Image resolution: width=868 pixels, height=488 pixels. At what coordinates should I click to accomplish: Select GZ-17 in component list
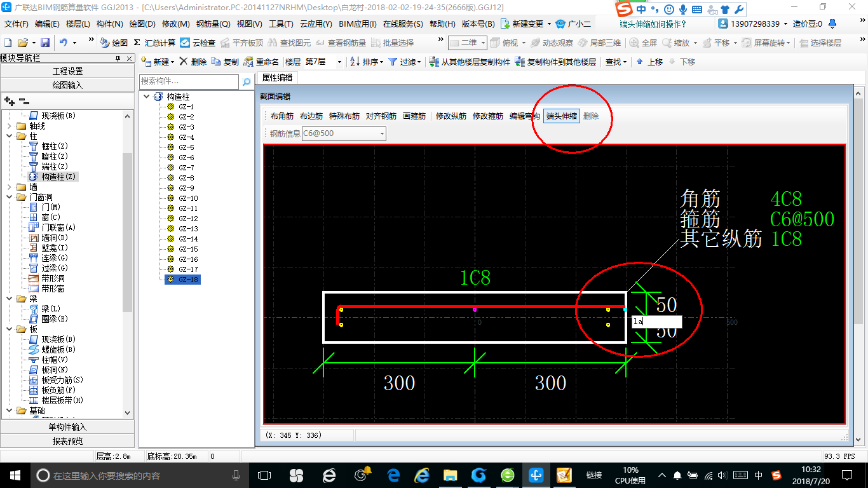point(188,269)
